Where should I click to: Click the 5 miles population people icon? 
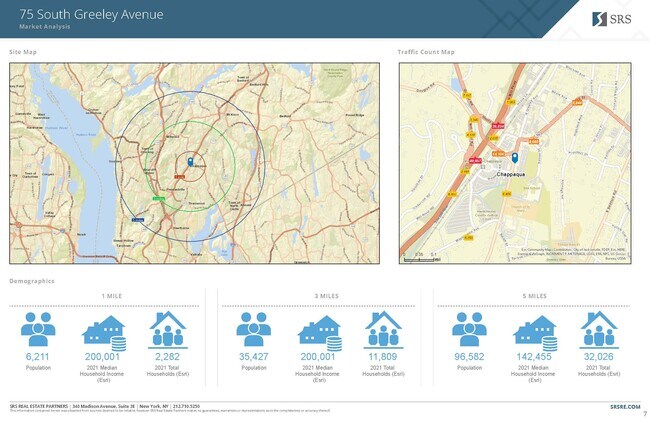pos(470,328)
